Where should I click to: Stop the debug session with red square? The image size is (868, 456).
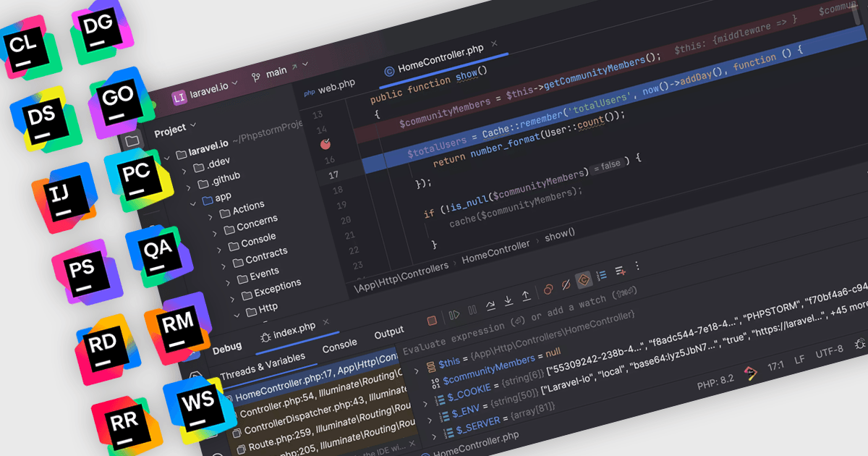[x=432, y=320]
